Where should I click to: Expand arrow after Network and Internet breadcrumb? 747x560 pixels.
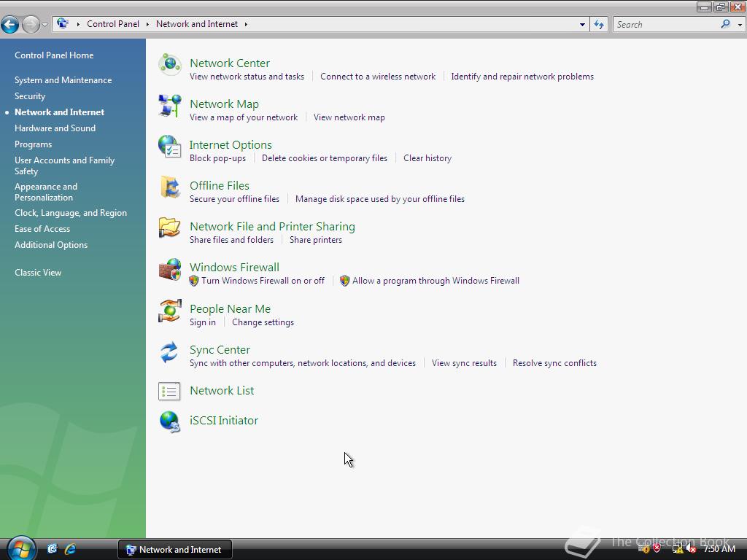(246, 24)
